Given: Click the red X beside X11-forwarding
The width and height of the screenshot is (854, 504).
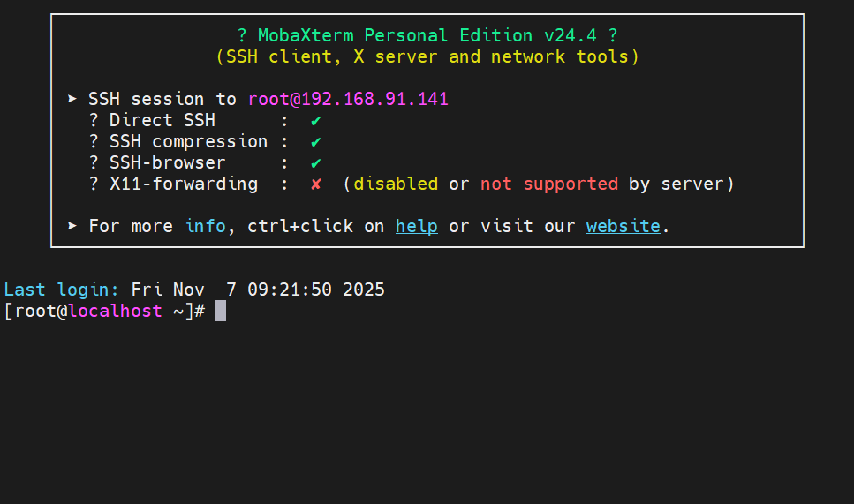Looking at the screenshot, I should [x=315, y=184].
